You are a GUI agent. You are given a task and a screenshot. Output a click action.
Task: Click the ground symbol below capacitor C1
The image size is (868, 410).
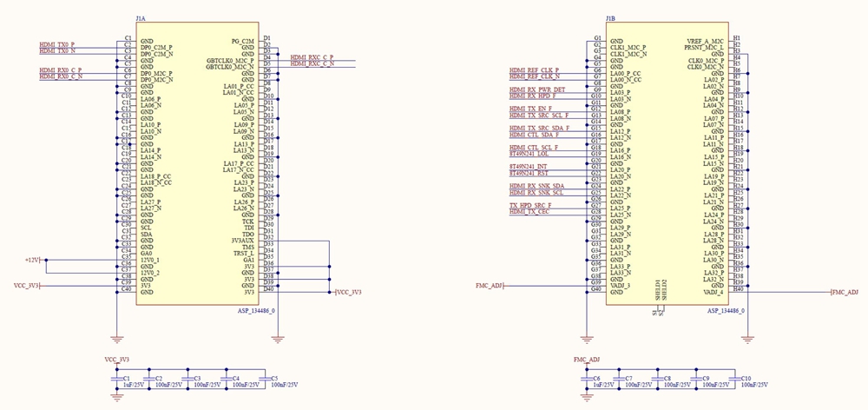pos(117,396)
